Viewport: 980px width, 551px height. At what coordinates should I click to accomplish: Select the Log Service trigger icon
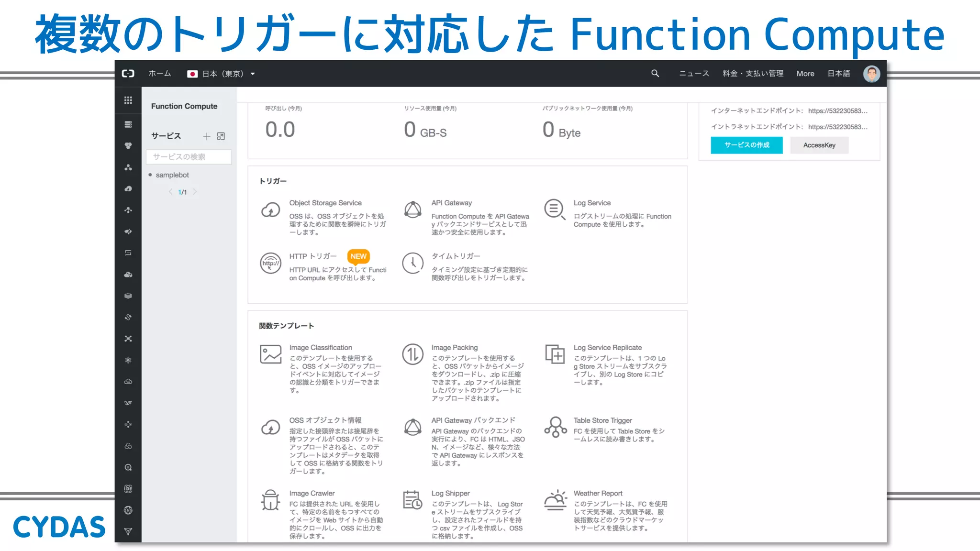tap(555, 209)
